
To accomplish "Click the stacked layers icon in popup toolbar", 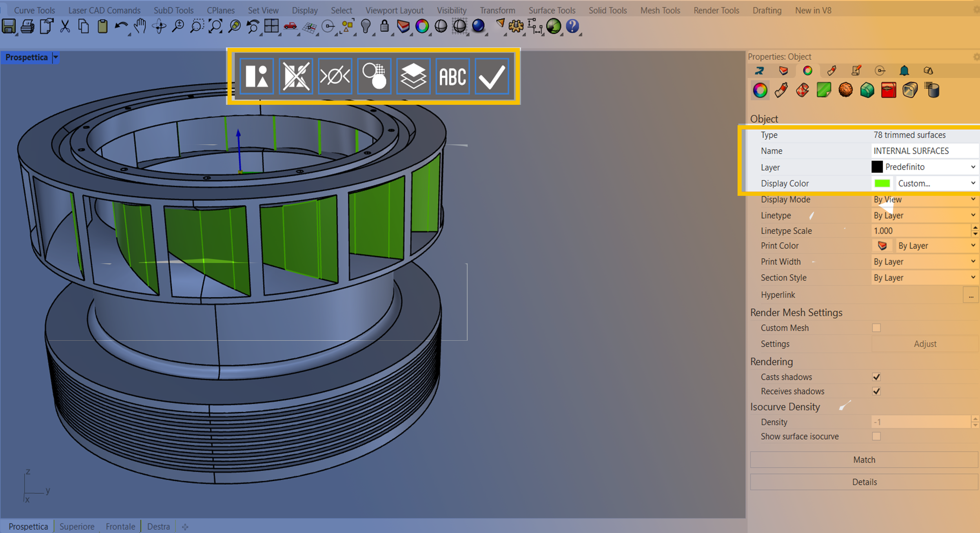I will click(x=413, y=76).
